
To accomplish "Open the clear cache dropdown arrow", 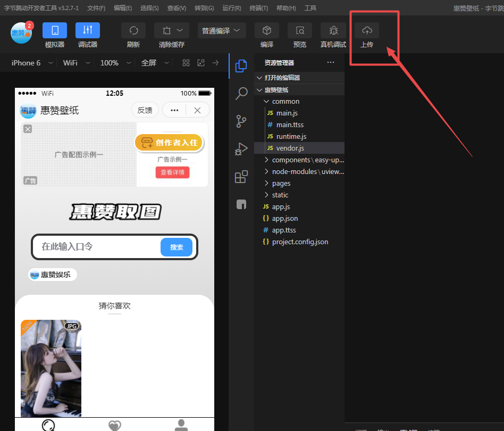I will [x=180, y=30].
